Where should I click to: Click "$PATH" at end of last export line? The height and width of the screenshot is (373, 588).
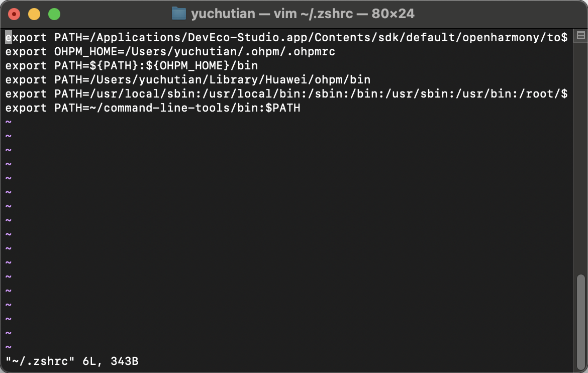tap(283, 108)
